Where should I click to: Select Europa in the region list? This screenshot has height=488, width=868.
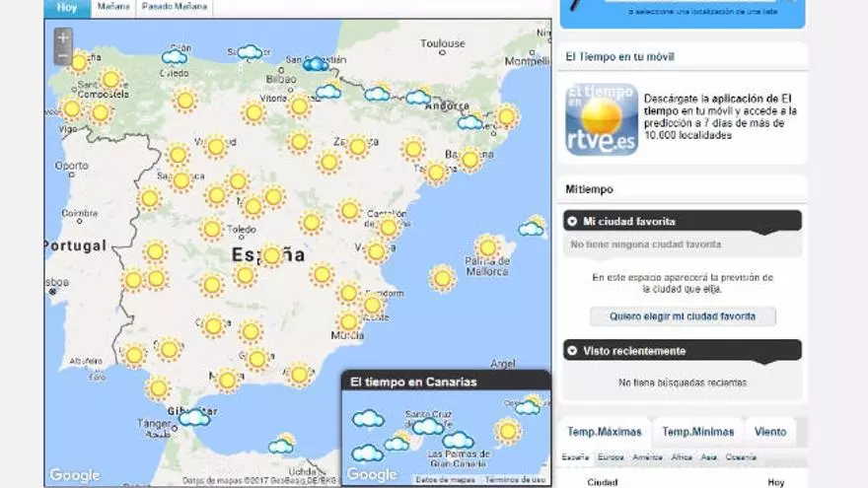611,457
